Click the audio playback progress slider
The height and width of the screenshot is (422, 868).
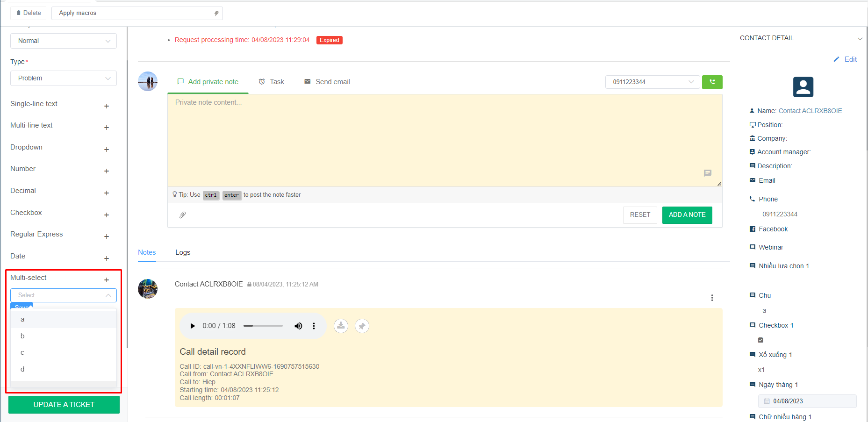click(263, 326)
